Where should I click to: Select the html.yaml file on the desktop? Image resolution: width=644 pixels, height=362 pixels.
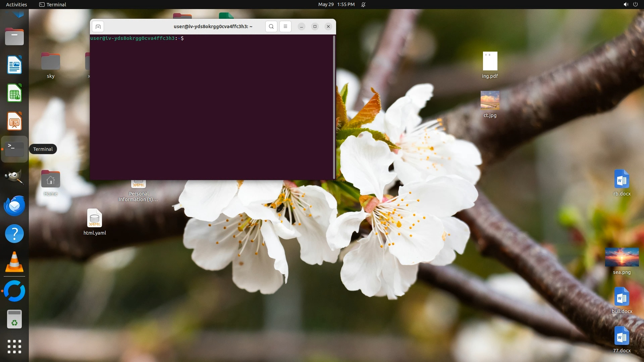tap(95, 218)
